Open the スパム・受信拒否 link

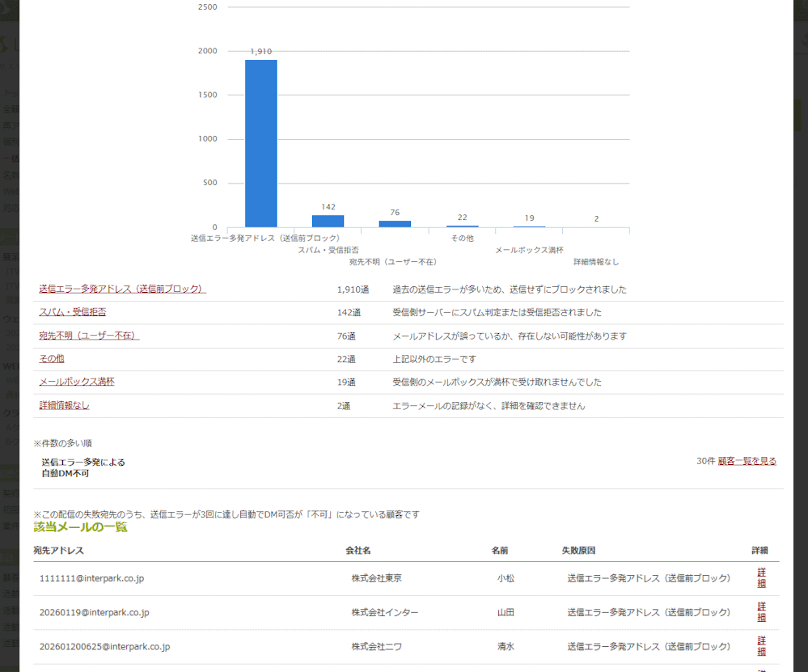(73, 312)
